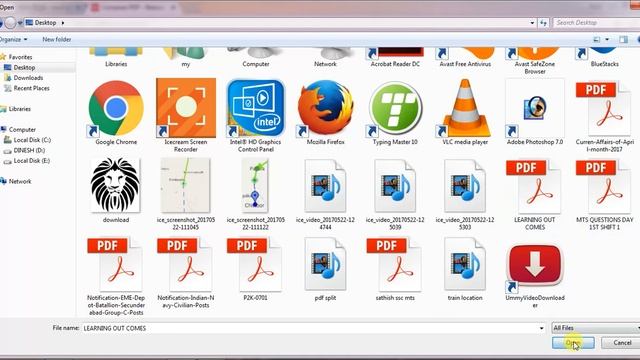Image resolution: width=640 pixels, height=360 pixels.
Task: Select Favorites heading in sidebar
Action: (20, 57)
